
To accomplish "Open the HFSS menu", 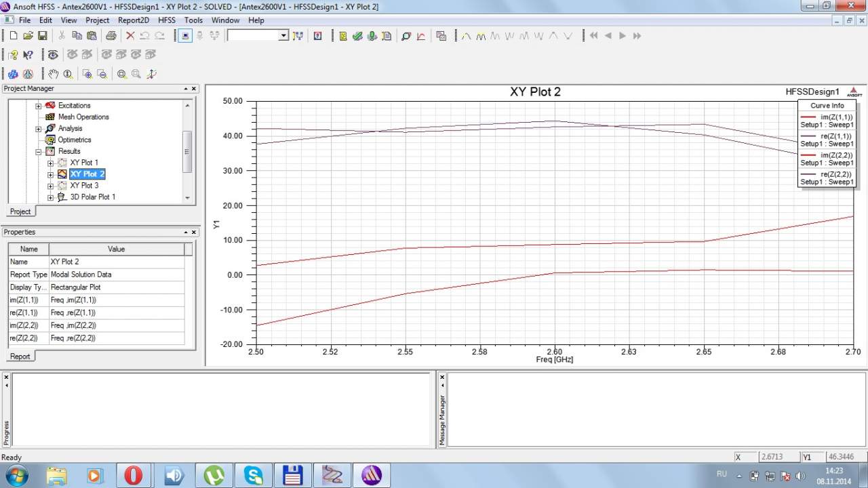I will [166, 20].
